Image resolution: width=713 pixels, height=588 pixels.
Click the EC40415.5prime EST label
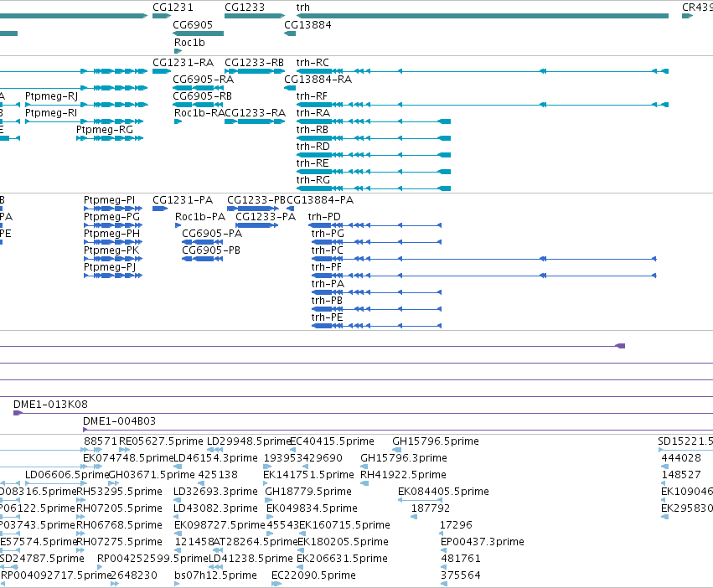pyautogui.click(x=332, y=441)
